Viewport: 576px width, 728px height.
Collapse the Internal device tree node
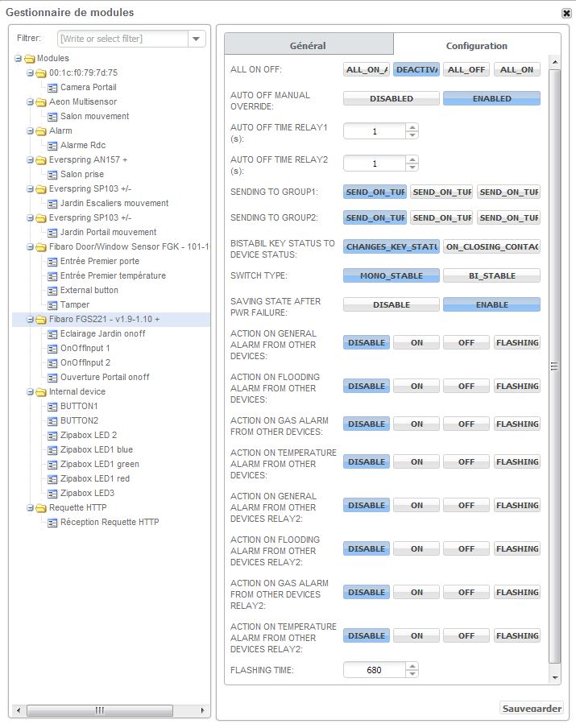coord(30,391)
